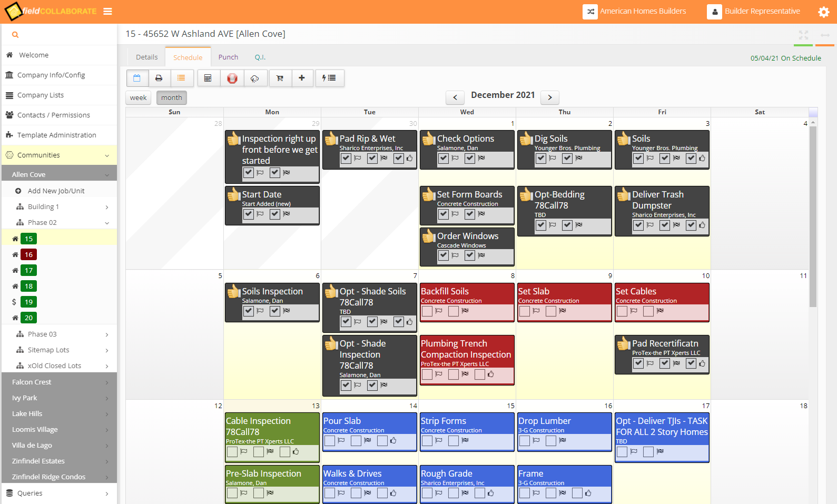Click the yellow thumbs-up badge on Dig Soils
837x504 pixels.
pyautogui.click(x=526, y=139)
